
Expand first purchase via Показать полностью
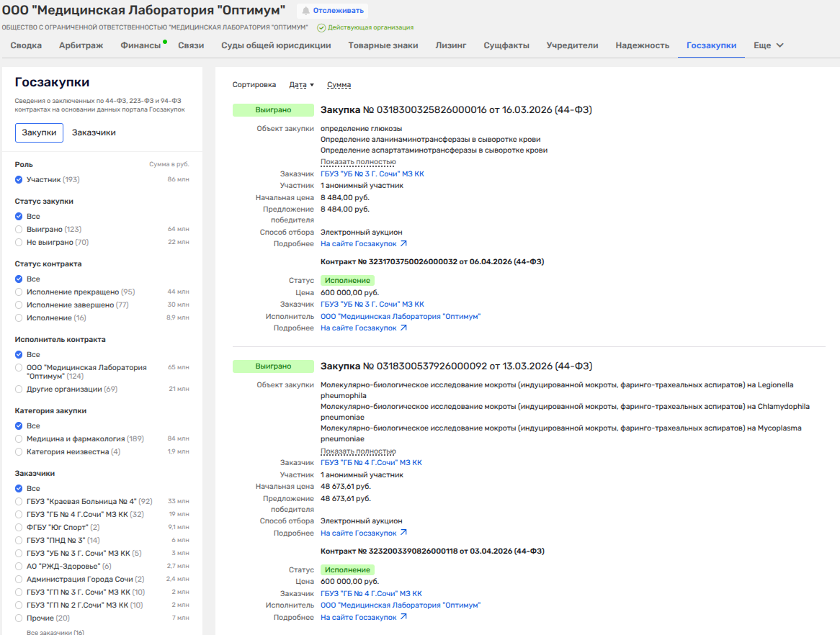[x=358, y=162]
